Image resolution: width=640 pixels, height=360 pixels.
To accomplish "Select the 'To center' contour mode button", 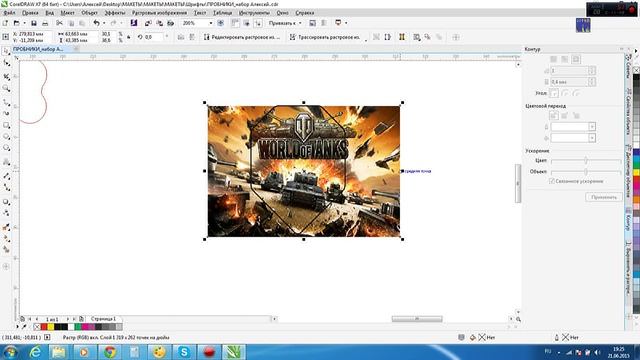I will (553, 60).
